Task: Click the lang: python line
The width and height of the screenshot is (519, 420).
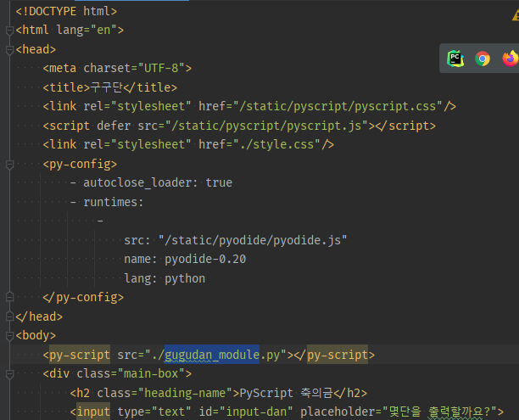Action: [165, 278]
